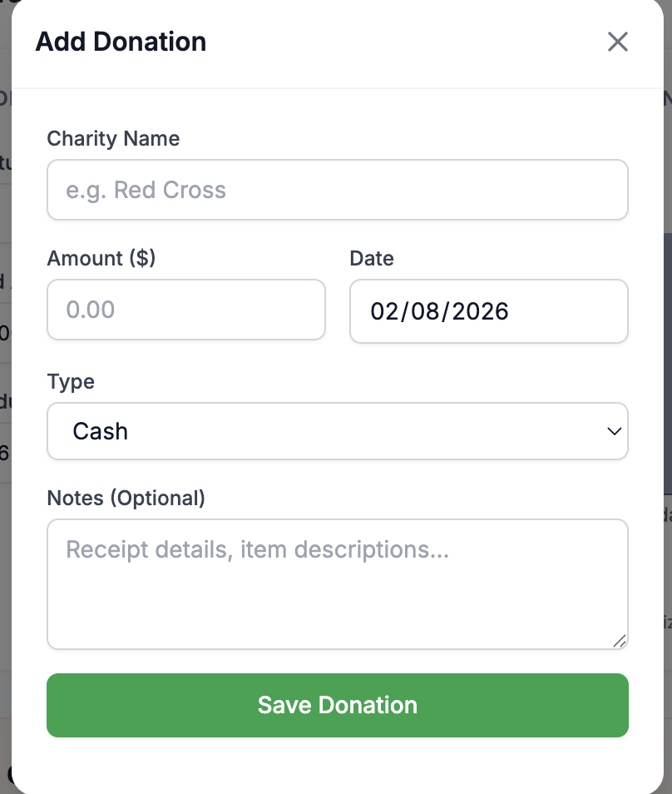Screen dimensions: 672x794
Task: Save the donation with the green button
Action: 338,706
